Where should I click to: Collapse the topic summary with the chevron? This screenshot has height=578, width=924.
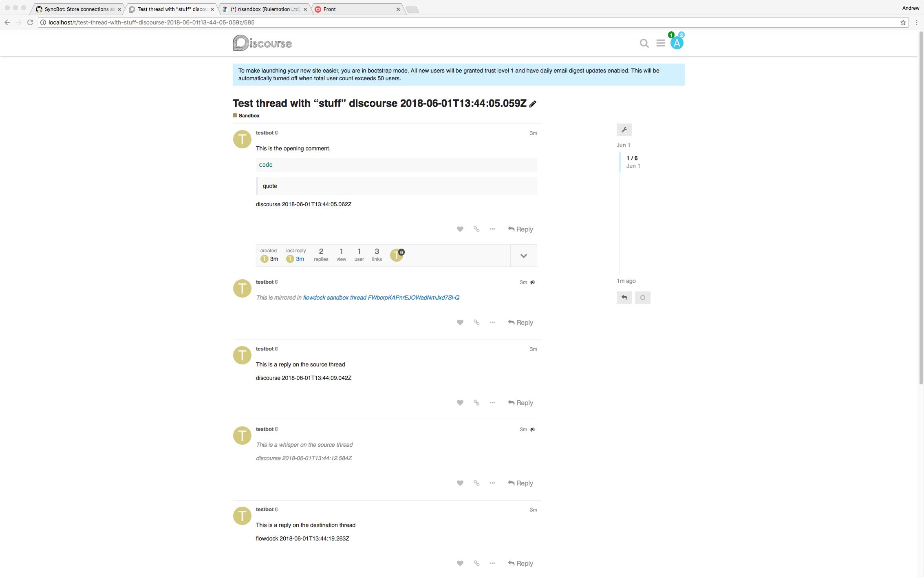coord(523,255)
